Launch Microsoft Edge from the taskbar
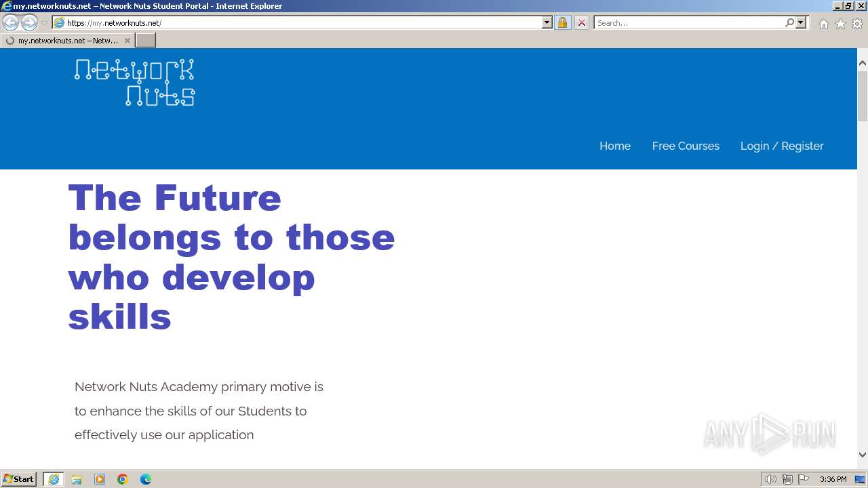868x488 pixels. click(146, 479)
